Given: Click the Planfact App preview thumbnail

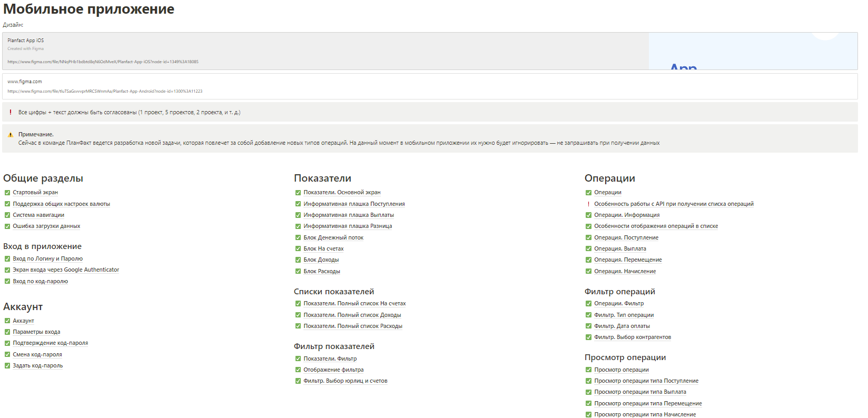Looking at the screenshot, I should (x=753, y=51).
